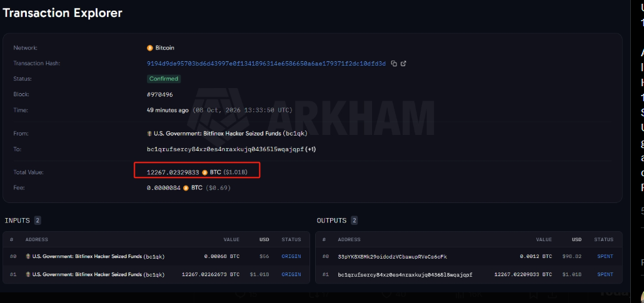The width and height of the screenshot is (644, 303).
Task: Click the 0.00068 BTC value on input #0
Action: [x=222, y=256]
